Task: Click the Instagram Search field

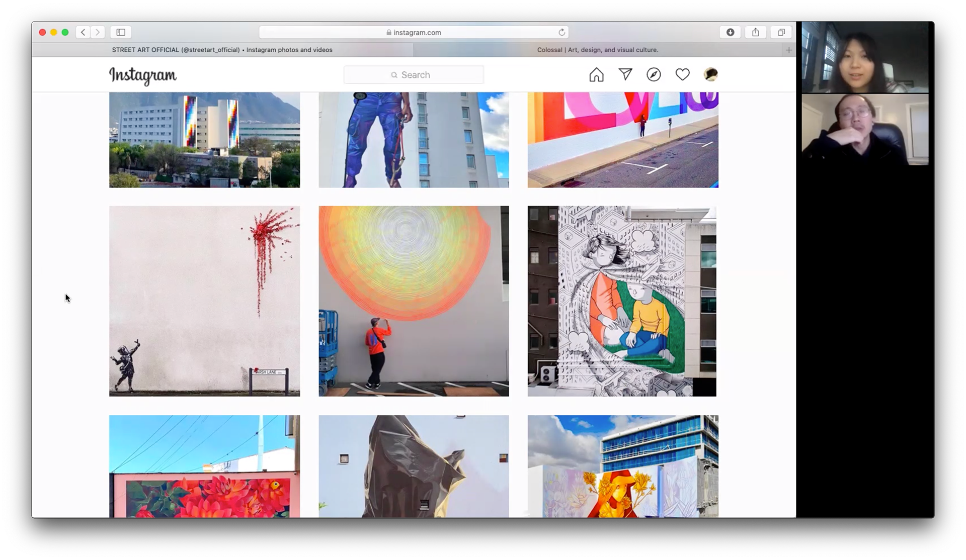Action: [414, 75]
